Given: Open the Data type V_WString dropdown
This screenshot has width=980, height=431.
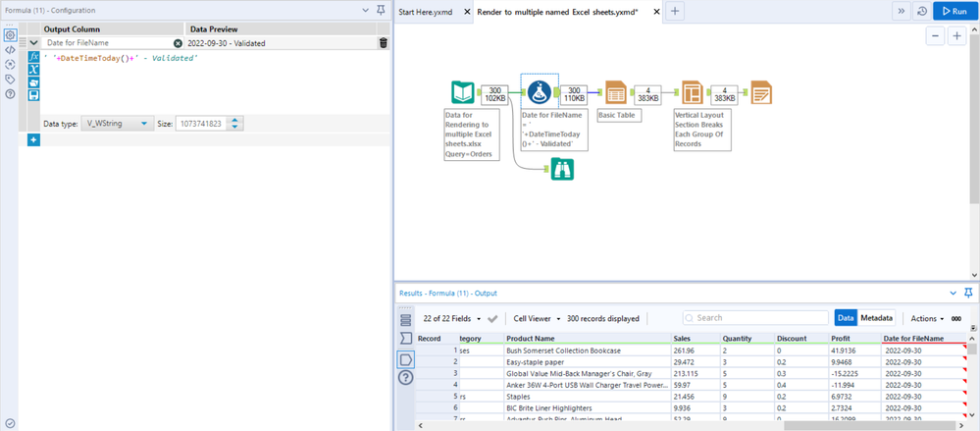Looking at the screenshot, I should (x=117, y=124).
